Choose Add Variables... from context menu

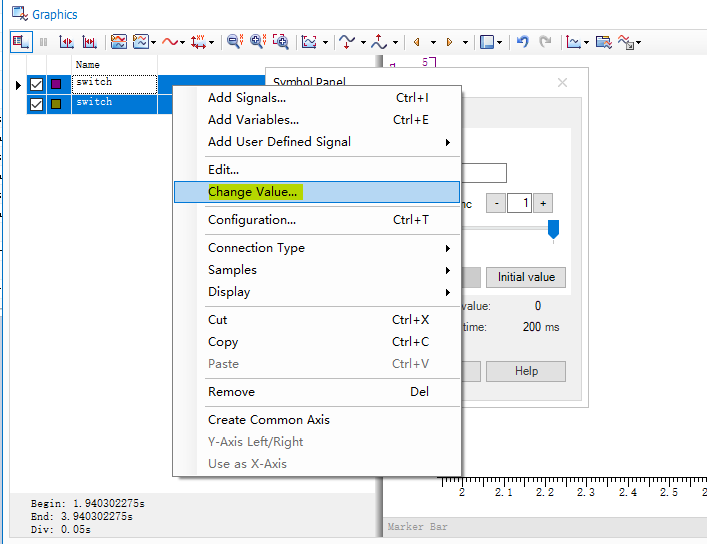[317, 120]
